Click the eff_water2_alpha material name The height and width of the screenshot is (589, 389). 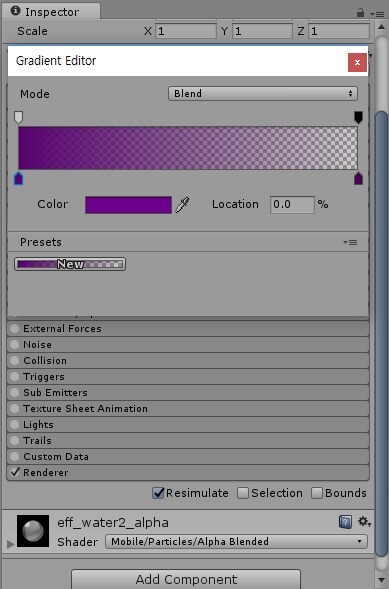pos(113,523)
